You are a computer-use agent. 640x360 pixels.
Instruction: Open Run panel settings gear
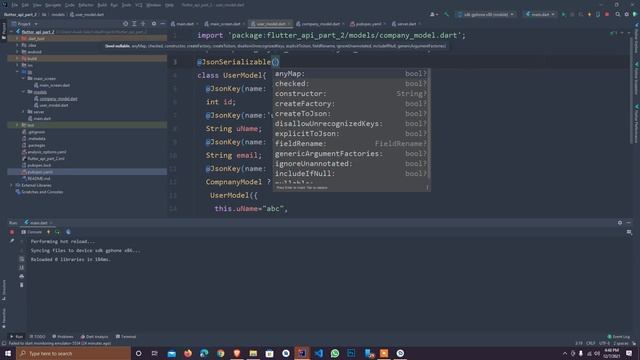point(620,222)
